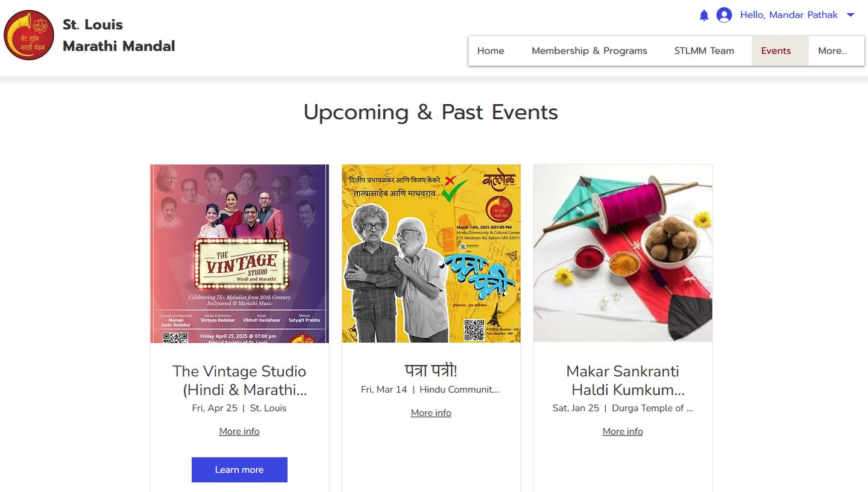Open the Hello, Mandar Pathak account menu
Screen dimensions: 868x492
pos(788,15)
